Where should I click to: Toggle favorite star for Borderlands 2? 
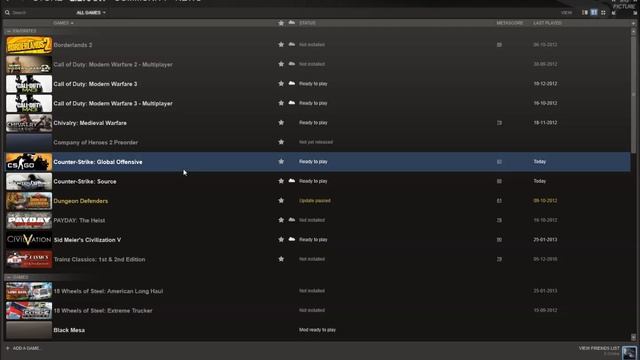281,44
